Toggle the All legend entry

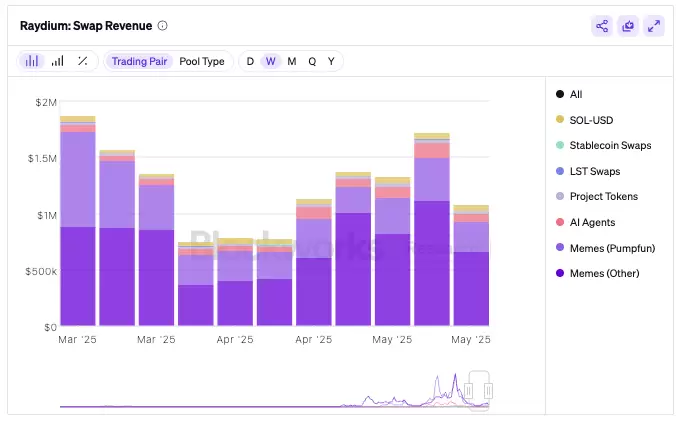569,94
